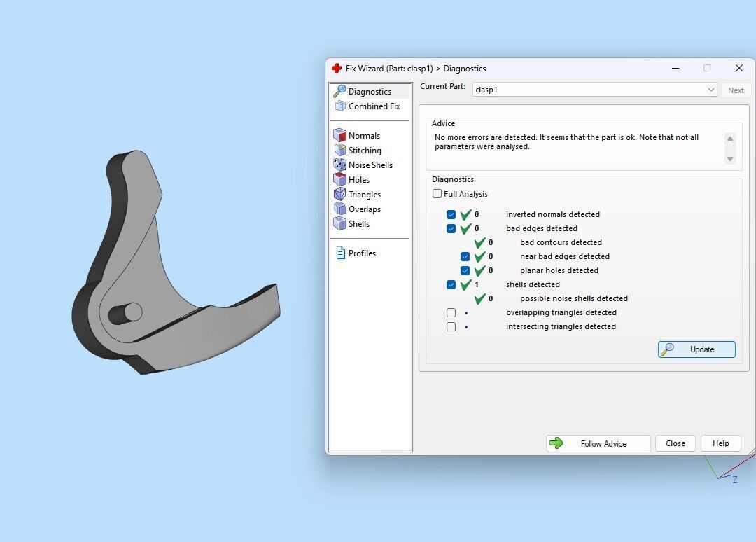Uncheck planar holes detected checkbox
Screen dimensions: 756x542
click(x=465, y=270)
